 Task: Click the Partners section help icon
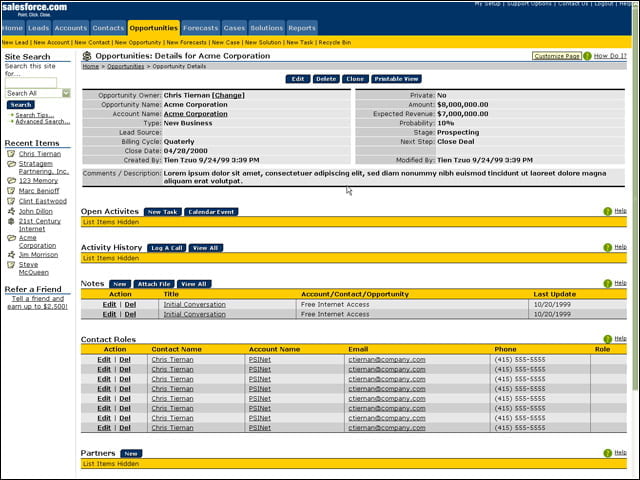coord(607,453)
